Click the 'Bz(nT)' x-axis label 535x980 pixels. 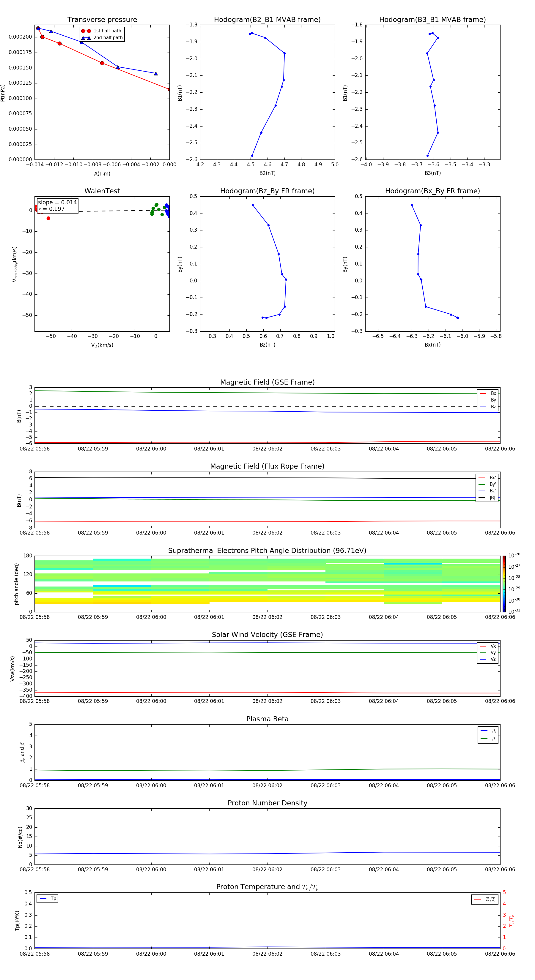click(267, 345)
